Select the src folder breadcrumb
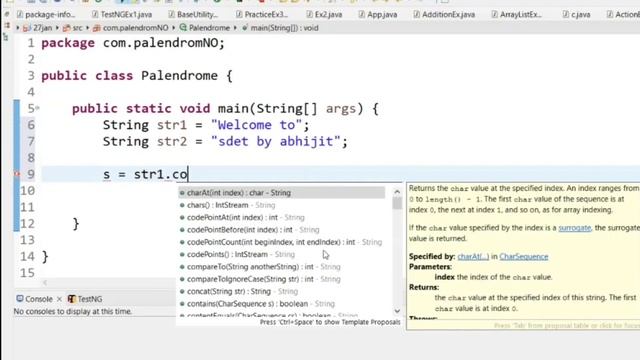Image resolution: width=640 pixels, height=360 pixels. coord(73,28)
